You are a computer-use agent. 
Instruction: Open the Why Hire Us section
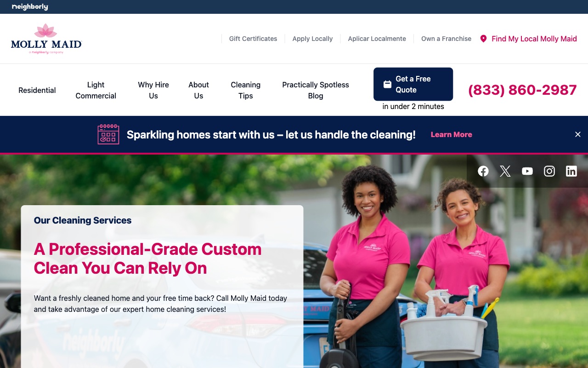click(153, 90)
